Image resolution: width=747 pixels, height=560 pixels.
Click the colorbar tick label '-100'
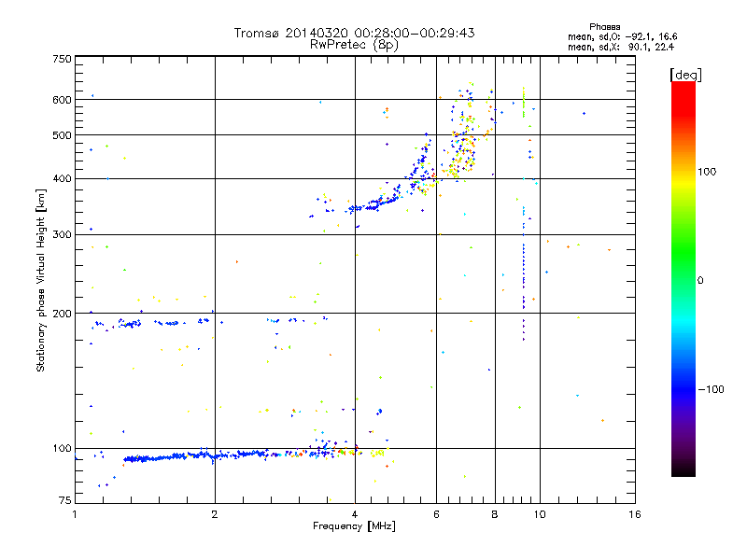711,389
